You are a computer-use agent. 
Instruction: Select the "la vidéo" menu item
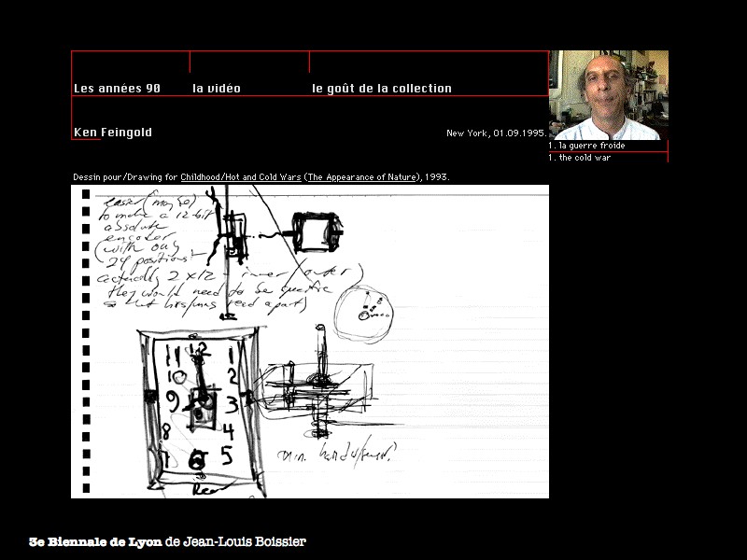(217, 89)
